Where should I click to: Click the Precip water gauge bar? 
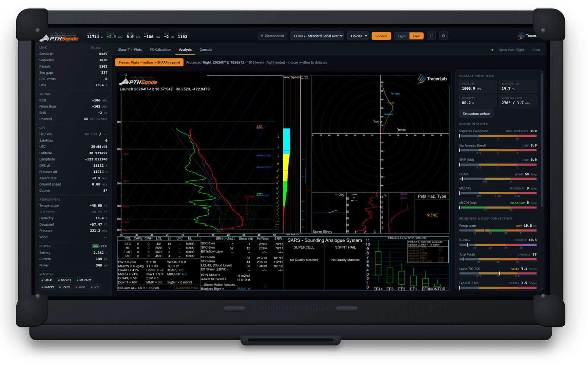point(498,230)
